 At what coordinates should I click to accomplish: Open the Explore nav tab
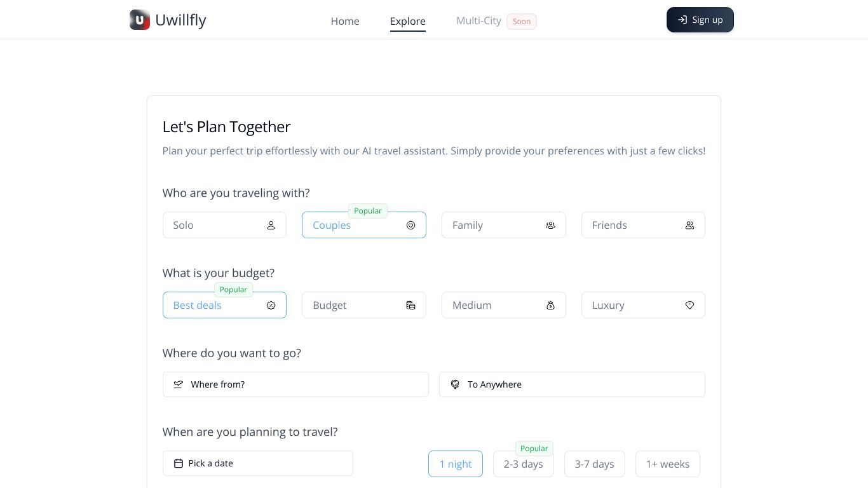[408, 21]
